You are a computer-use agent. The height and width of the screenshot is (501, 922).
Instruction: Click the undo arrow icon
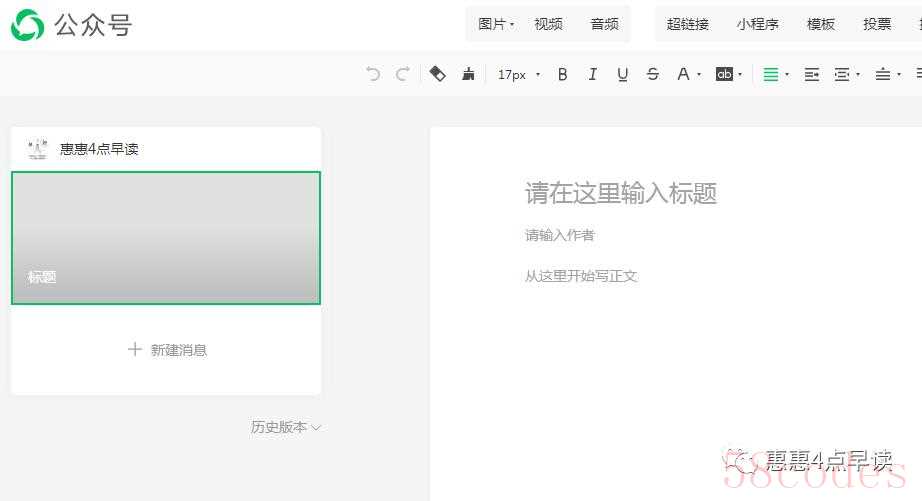coord(373,74)
